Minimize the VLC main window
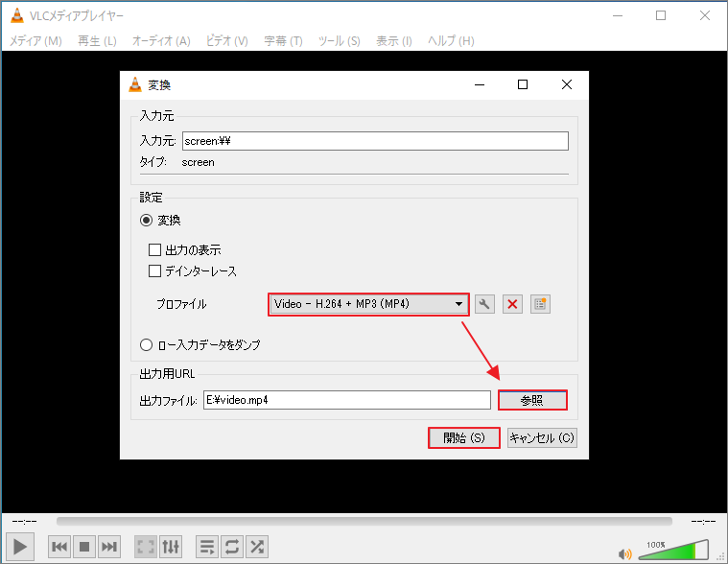The width and height of the screenshot is (728, 564). [618, 15]
